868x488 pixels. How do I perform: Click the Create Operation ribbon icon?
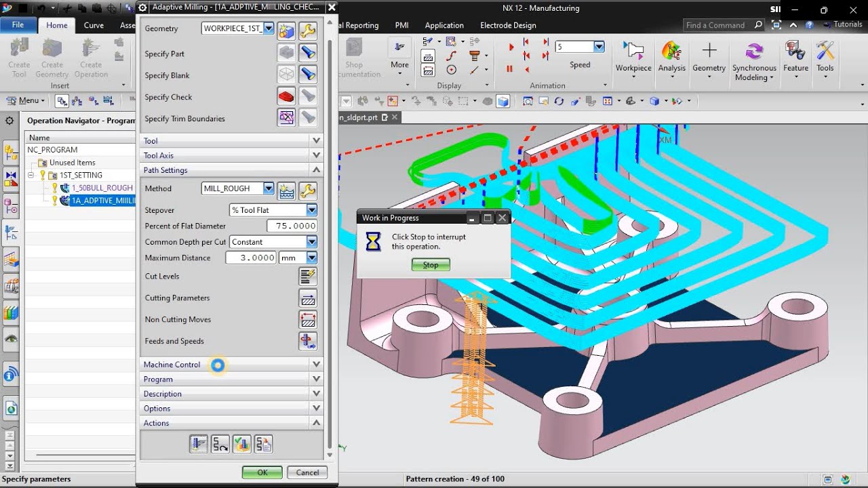coord(91,58)
